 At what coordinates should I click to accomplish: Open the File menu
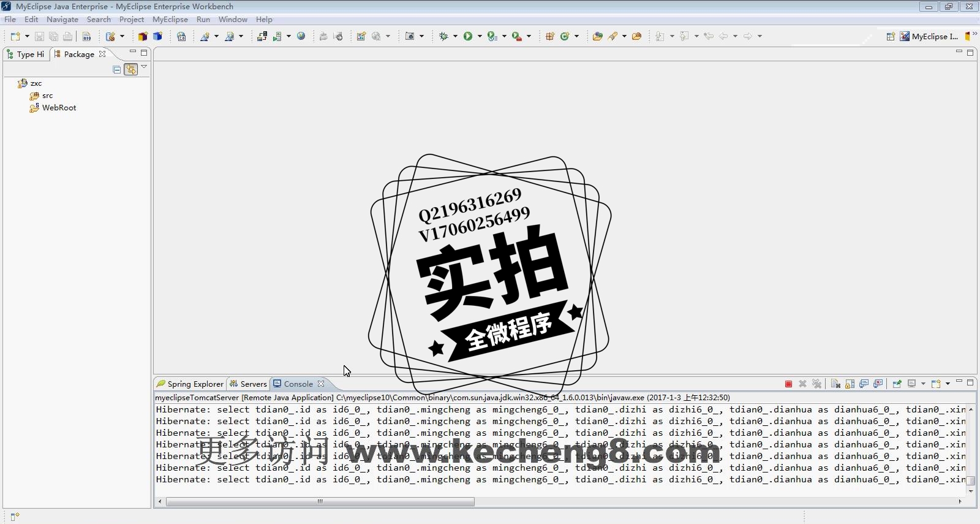click(10, 19)
